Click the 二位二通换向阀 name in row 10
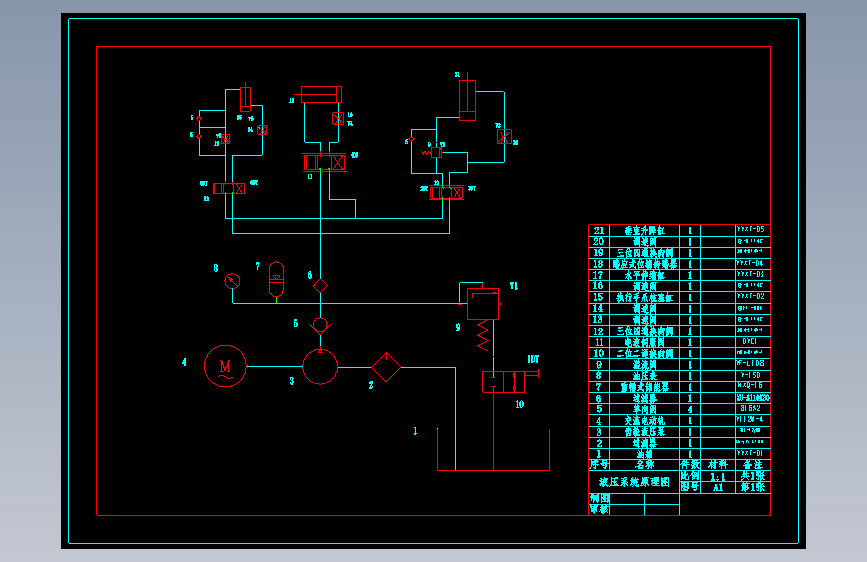 (x=645, y=353)
